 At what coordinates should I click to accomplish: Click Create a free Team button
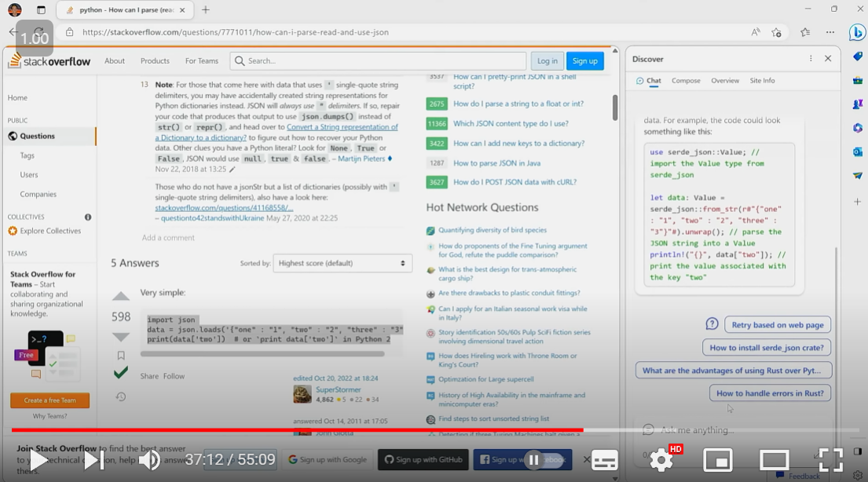49,400
